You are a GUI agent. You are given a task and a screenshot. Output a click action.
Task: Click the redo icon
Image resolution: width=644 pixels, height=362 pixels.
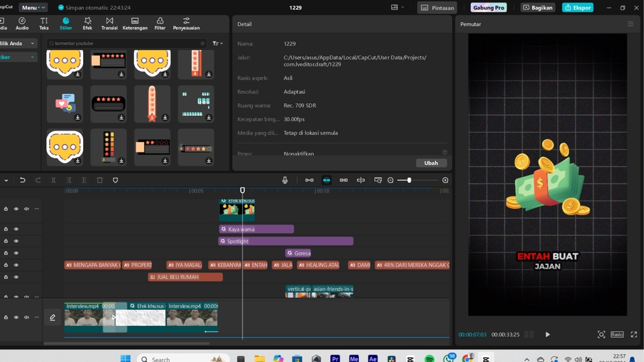point(38,180)
